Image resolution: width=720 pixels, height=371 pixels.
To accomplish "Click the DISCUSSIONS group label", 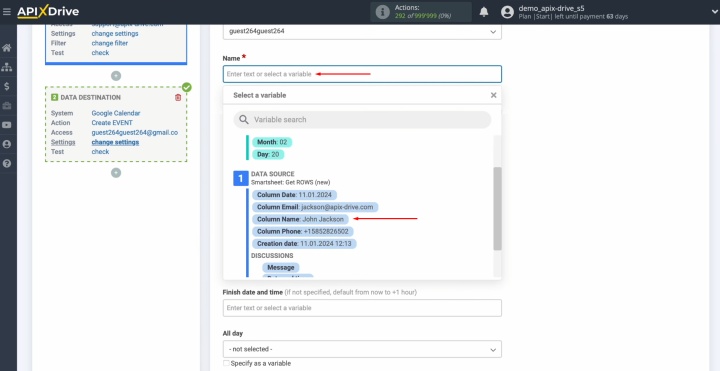I will [x=272, y=256].
